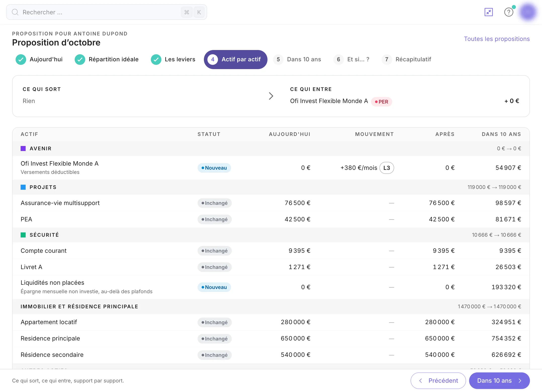542x392 pixels.
Task: Select the Appartement locatif row name
Action: pyautogui.click(x=49, y=322)
